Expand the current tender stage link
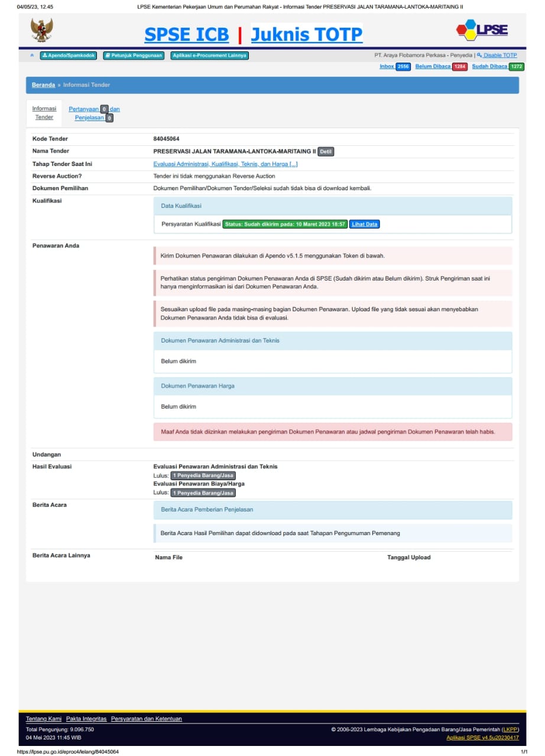This screenshot has width=545, height=756. pyautogui.click(x=225, y=164)
